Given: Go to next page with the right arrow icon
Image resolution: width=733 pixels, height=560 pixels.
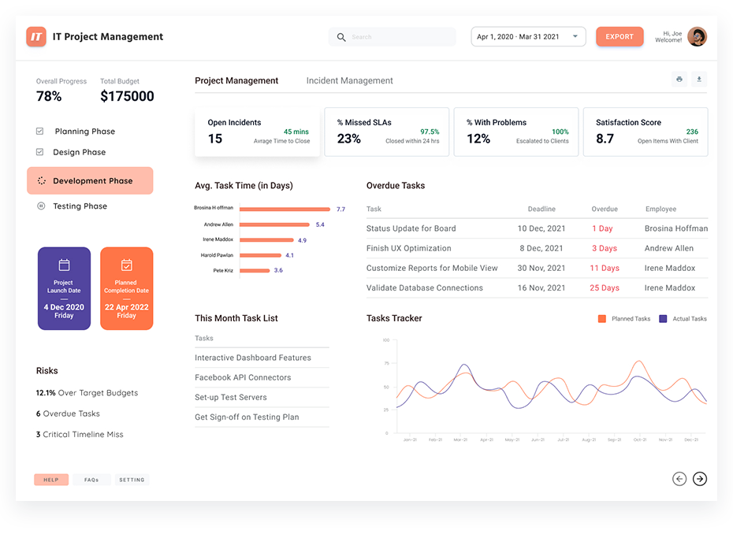Looking at the screenshot, I should 699,479.
